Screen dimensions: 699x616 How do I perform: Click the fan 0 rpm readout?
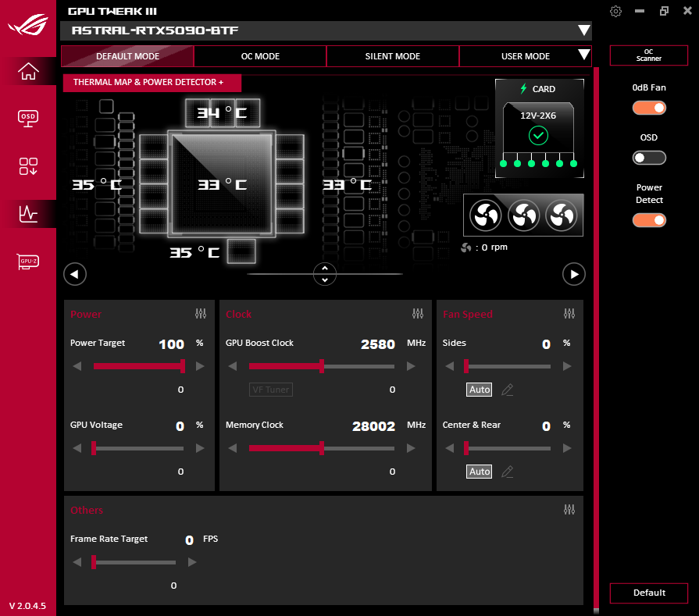[x=484, y=247]
